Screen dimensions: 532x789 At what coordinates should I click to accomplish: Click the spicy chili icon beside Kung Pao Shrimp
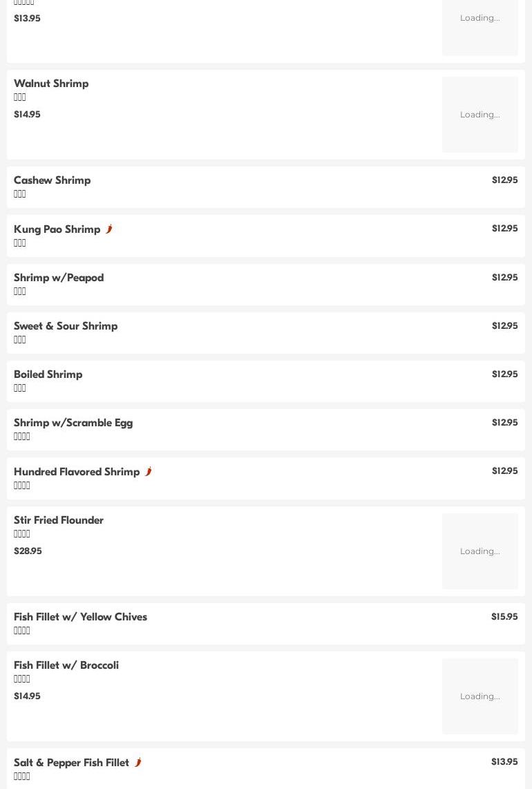click(x=109, y=229)
